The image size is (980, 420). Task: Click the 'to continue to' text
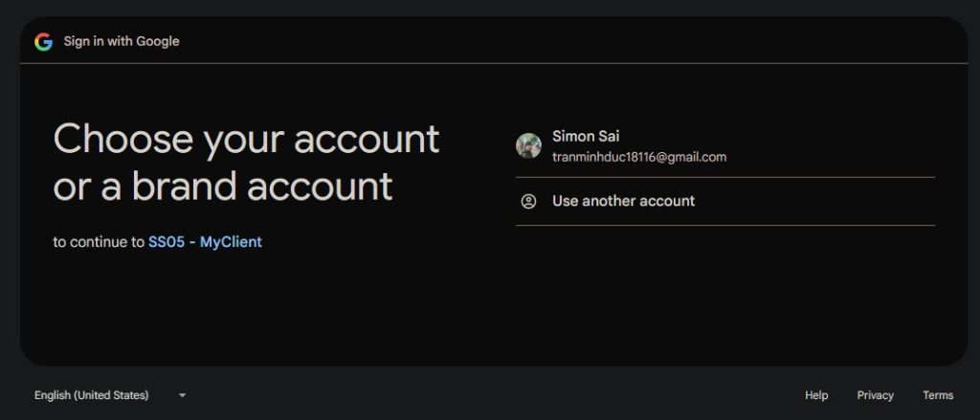99,242
